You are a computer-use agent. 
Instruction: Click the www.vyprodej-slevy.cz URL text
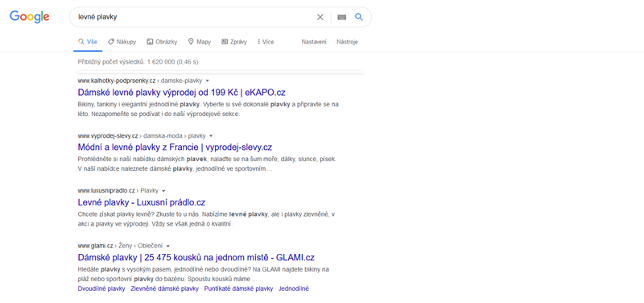(108, 135)
